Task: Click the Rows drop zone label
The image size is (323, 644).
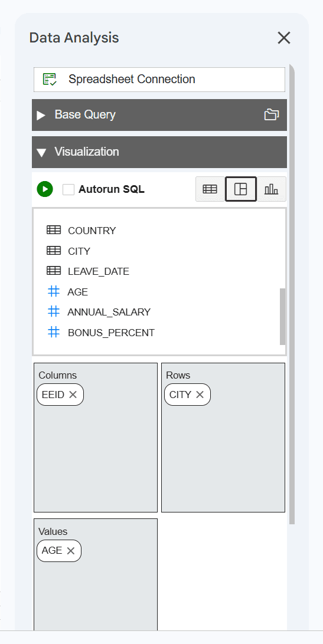Action: pyautogui.click(x=178, y=376)
